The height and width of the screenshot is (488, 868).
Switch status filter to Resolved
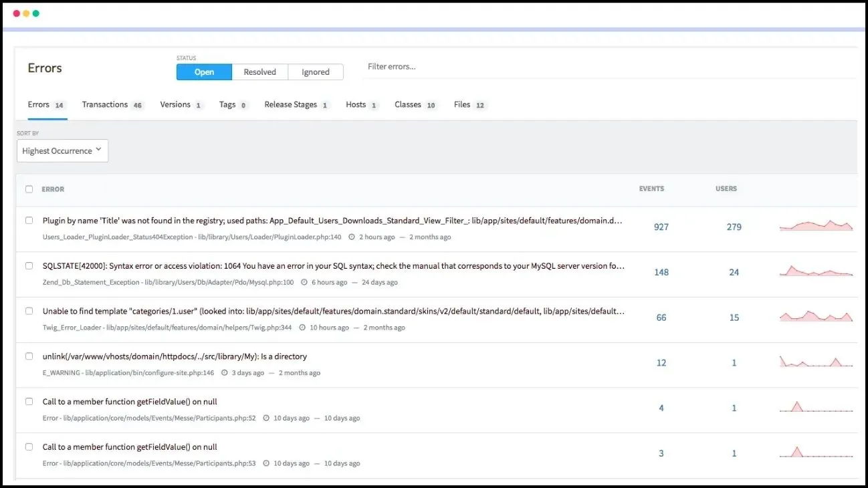(x=259, y=72)
